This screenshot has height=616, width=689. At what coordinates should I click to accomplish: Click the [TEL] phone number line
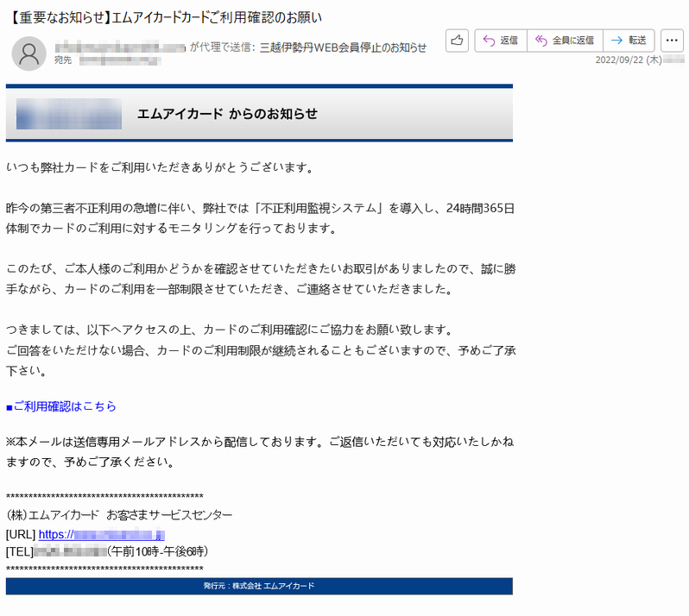107,551
